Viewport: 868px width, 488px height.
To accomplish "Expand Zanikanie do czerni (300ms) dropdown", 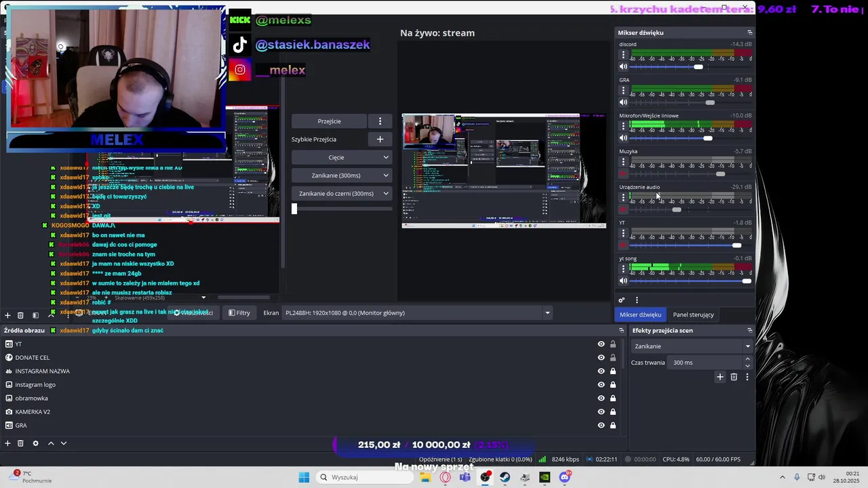I will click(386, 194).
